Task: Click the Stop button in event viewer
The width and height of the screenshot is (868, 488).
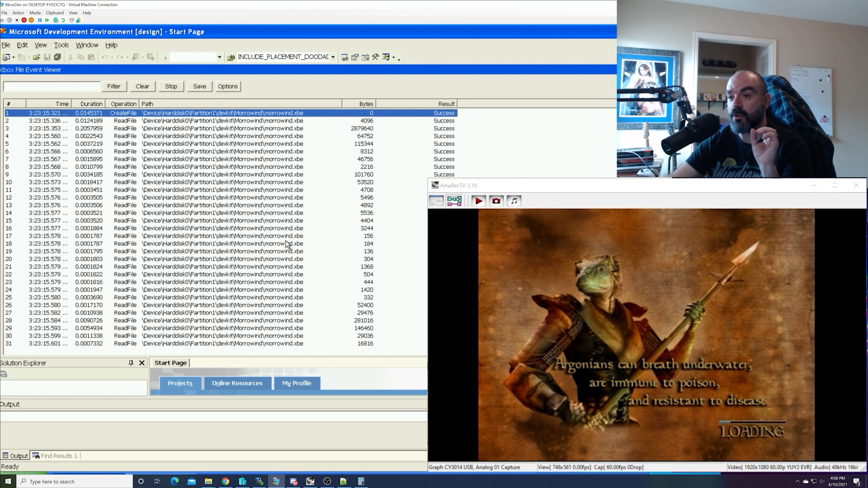Action: point(171,86)
